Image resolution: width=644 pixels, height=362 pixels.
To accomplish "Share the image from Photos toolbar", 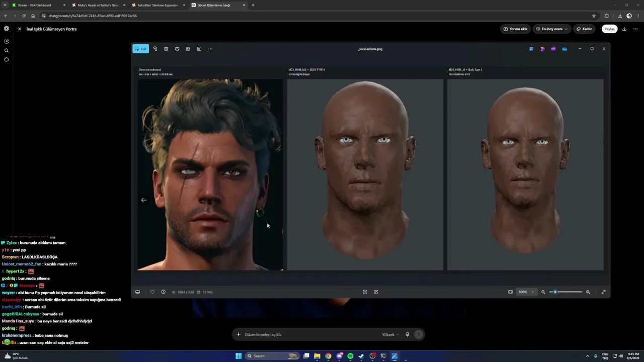I will (x=188, y=49).
